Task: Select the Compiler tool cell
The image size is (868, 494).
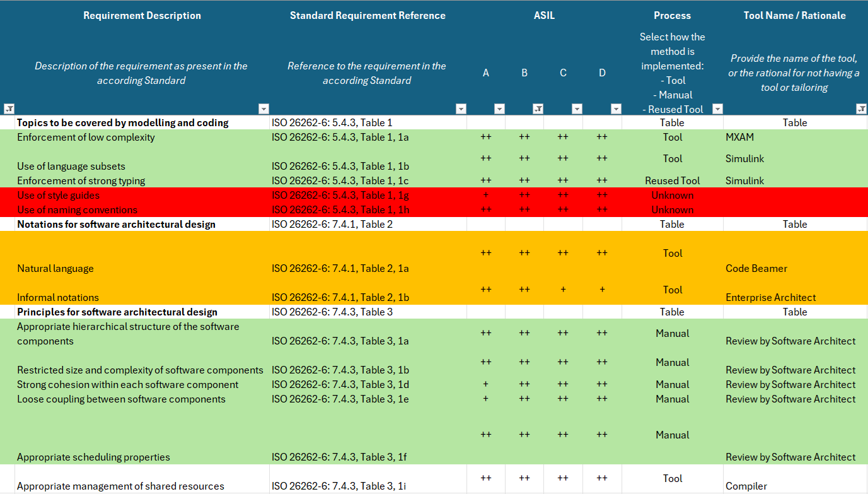Action: [x=746, y=486]
